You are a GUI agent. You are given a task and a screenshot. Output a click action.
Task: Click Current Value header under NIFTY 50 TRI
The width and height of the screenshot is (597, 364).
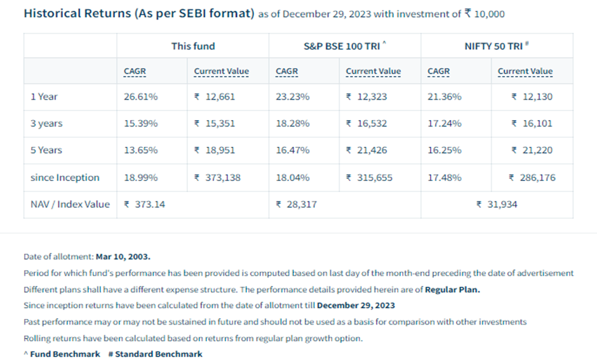click(x=525, y=71)
